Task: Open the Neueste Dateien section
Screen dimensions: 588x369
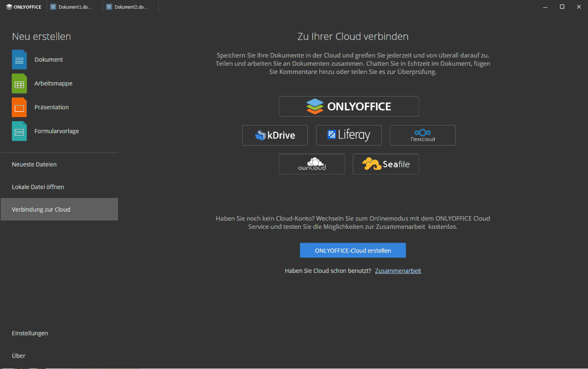Action: click(x=59, y=165)
